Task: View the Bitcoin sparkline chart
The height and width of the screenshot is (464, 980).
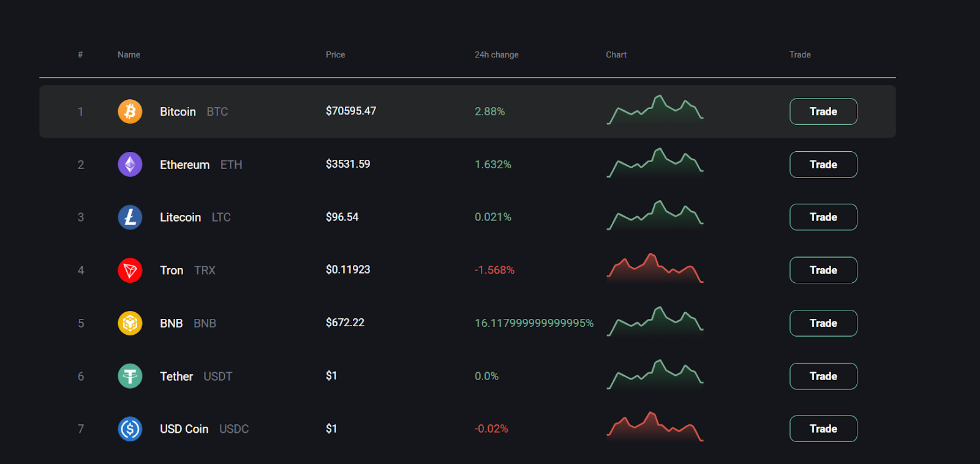Action: [x=655, y=110]
